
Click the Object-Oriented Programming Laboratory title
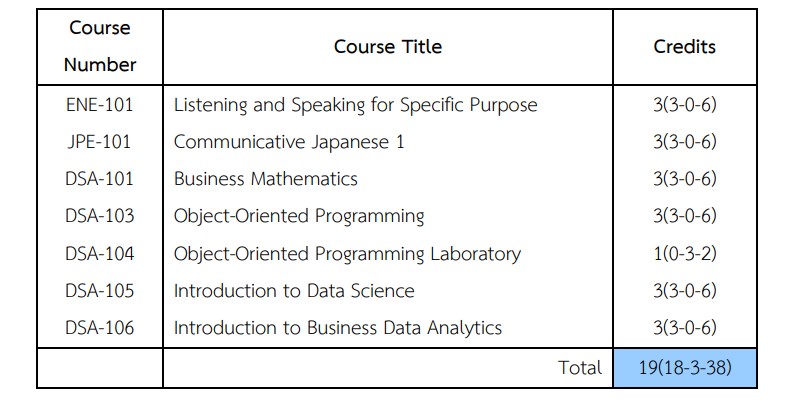click(x=347, y=253)
